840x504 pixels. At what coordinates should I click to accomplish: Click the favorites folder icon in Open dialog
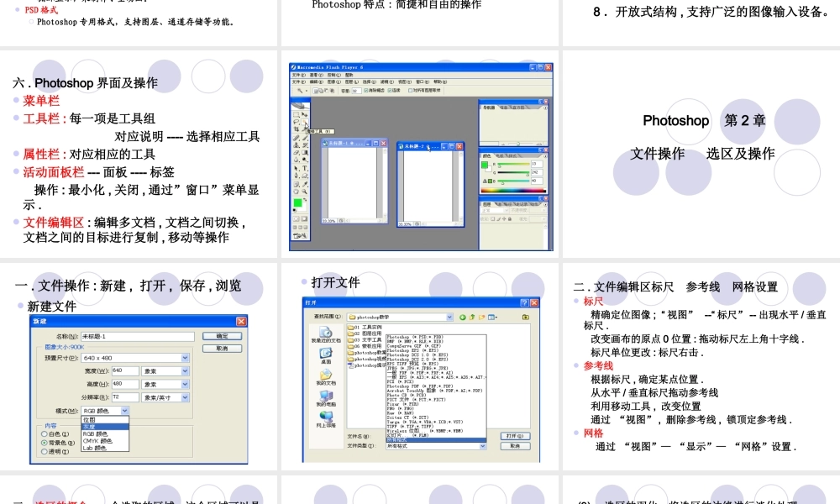coord(526,317)
